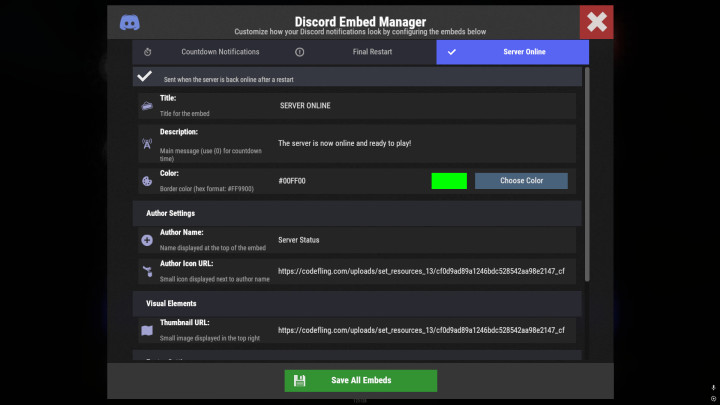Screen dimensions: 720x405
Task: Select the Server Online tab
Action: coord(512,52)
